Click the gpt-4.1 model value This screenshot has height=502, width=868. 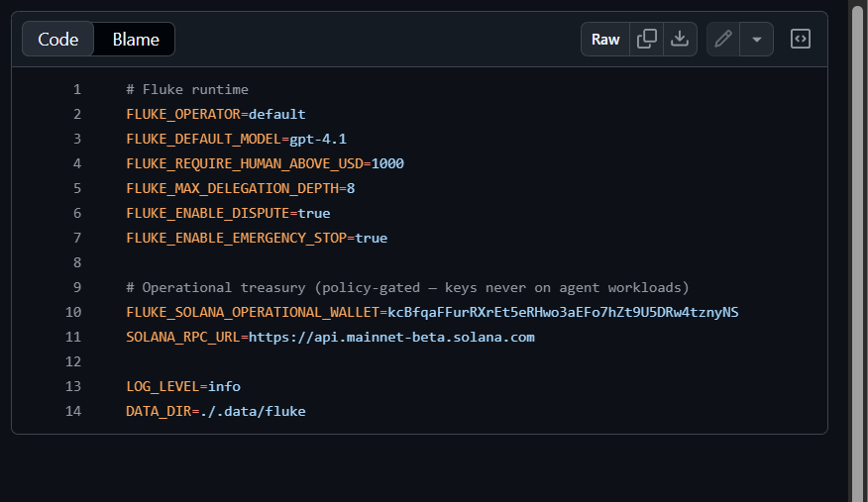click(x=318, y=139)
